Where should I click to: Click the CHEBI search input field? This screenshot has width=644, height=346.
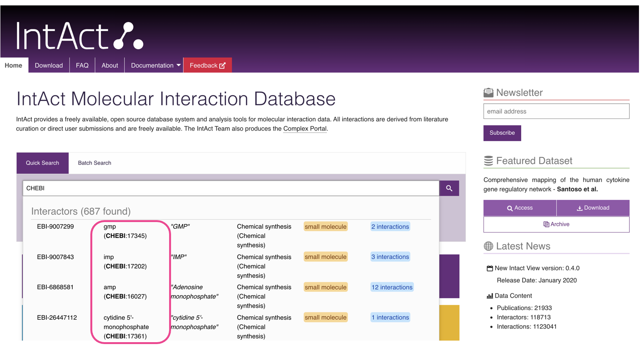pos(231,188)
